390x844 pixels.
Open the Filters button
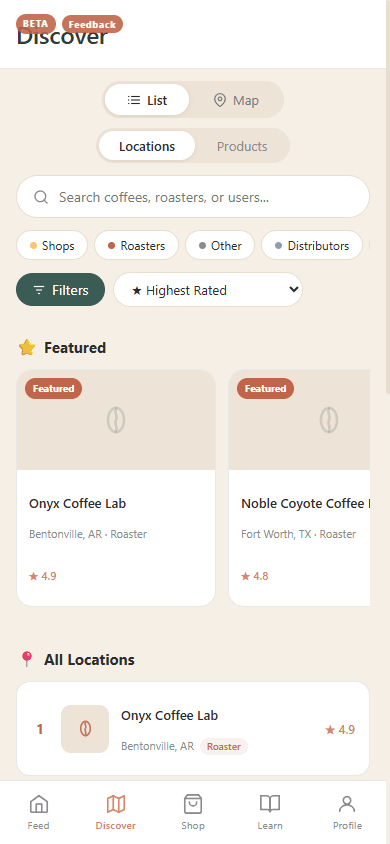pos(61,290)
